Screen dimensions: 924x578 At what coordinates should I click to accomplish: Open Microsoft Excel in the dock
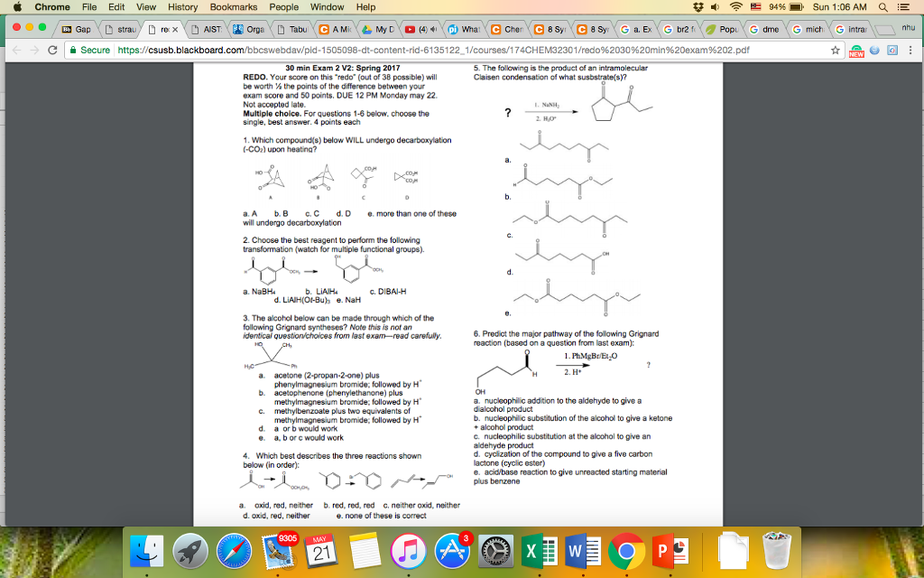point(536,551)
